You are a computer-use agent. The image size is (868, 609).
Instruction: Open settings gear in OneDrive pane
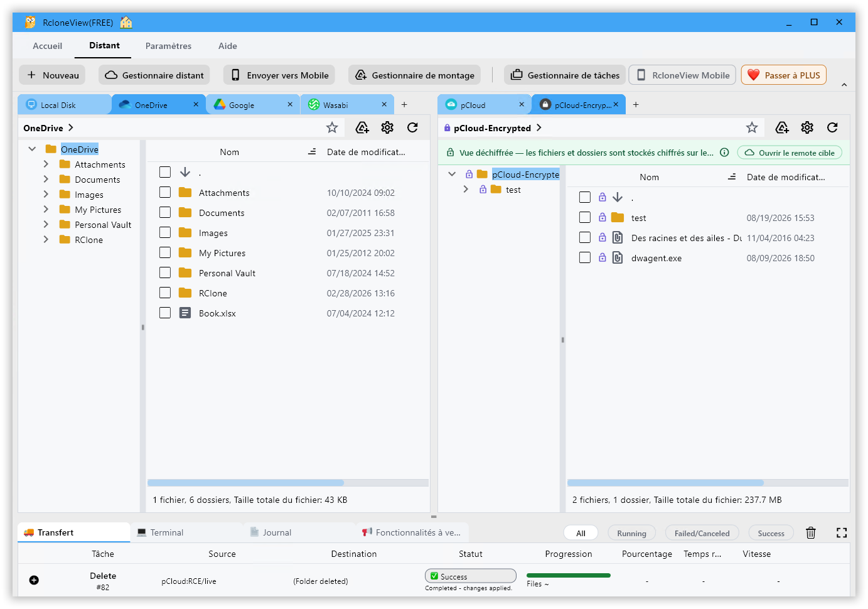[x=387, y=128]
